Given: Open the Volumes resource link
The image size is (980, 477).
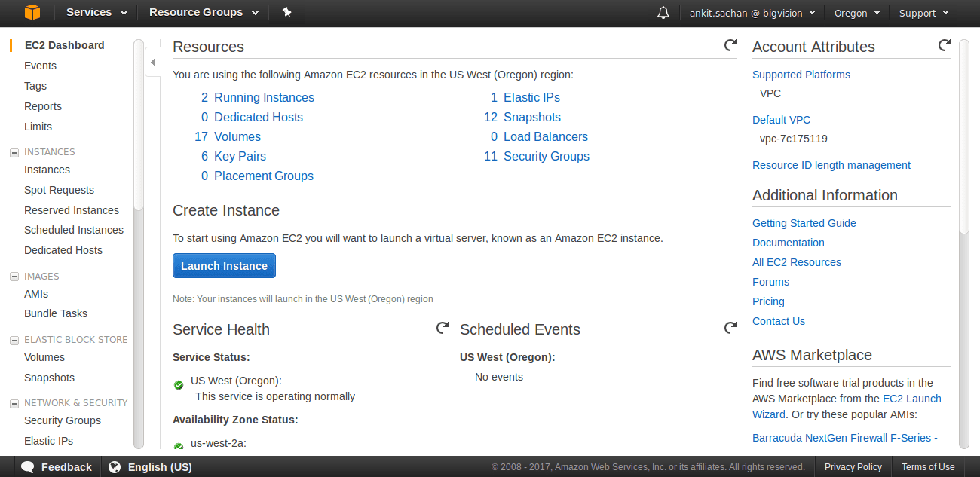Looking at the screenshot, I should click(237, 136).
